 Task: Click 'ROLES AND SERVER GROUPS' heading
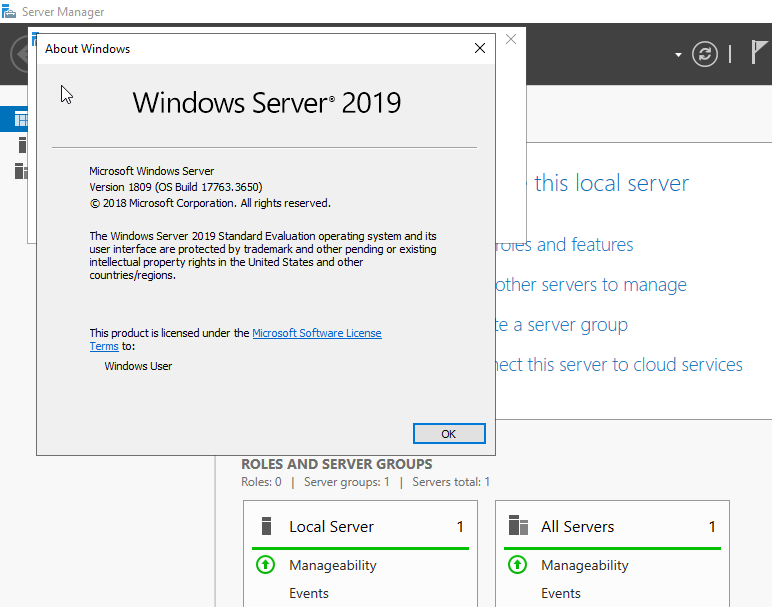(x=337, y=464)
